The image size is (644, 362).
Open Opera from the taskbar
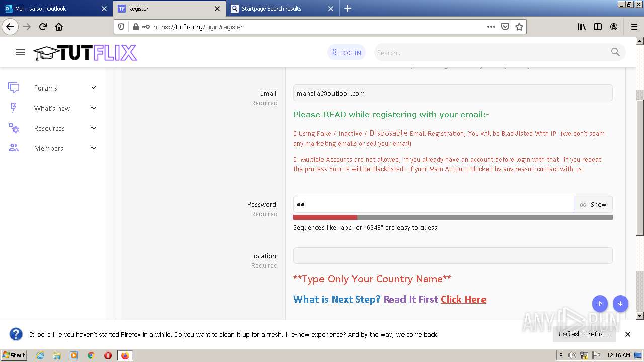coord(108,355)
